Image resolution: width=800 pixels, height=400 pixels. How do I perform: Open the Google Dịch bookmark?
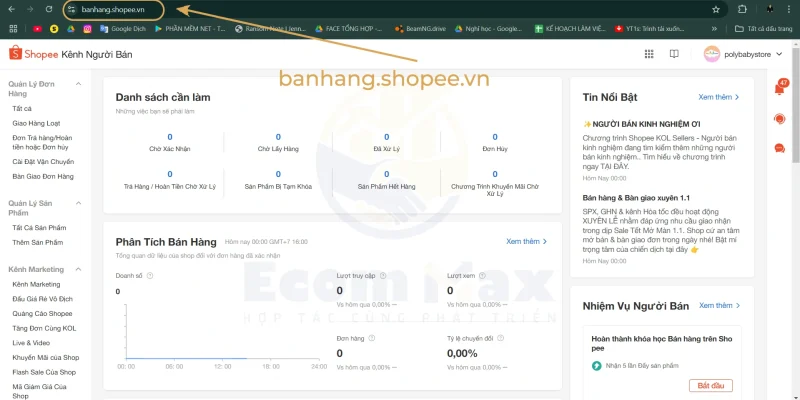[x=123, y=29]
